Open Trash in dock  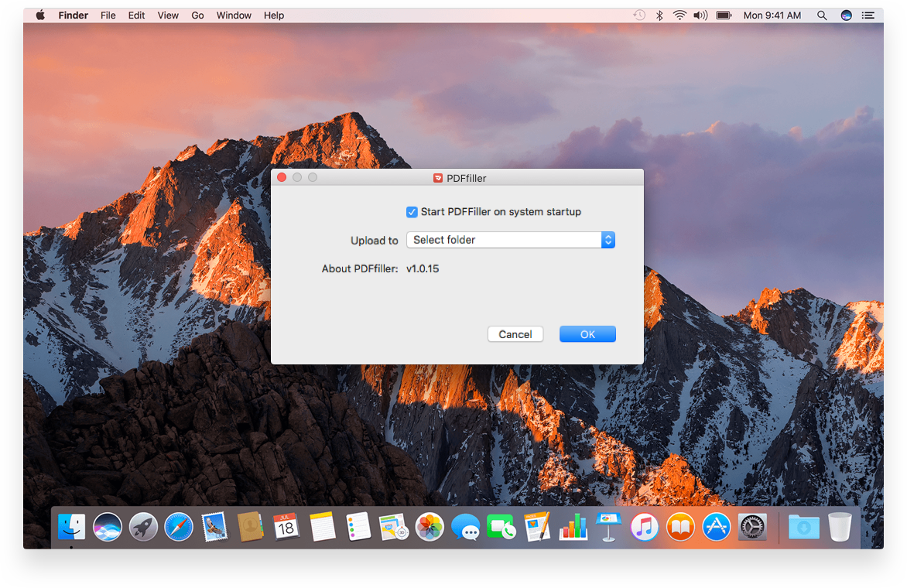coord(840,527)
